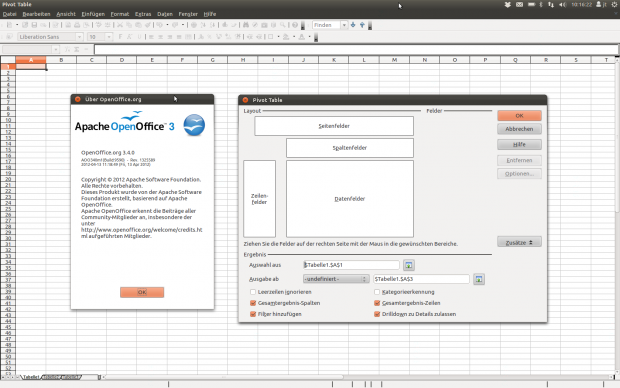Image resolution: width=620 pixels, height=388 pixels.
Task: Uncheck Gesamtergebnis-Zeilen checkbox
Action: click(x=377, y=303)
